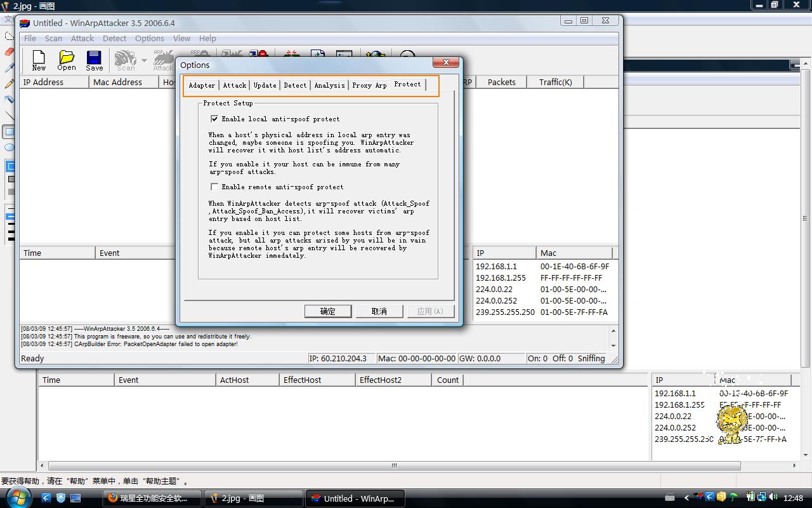
Task: Click the 应用(A) apply button
Action: click(430, 311)
